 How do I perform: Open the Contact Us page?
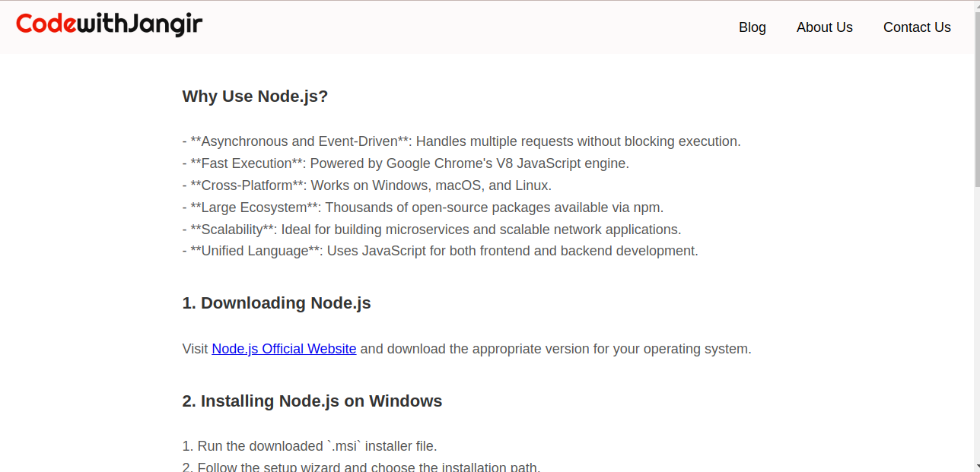pyautogui.click(x=917, y=27)
